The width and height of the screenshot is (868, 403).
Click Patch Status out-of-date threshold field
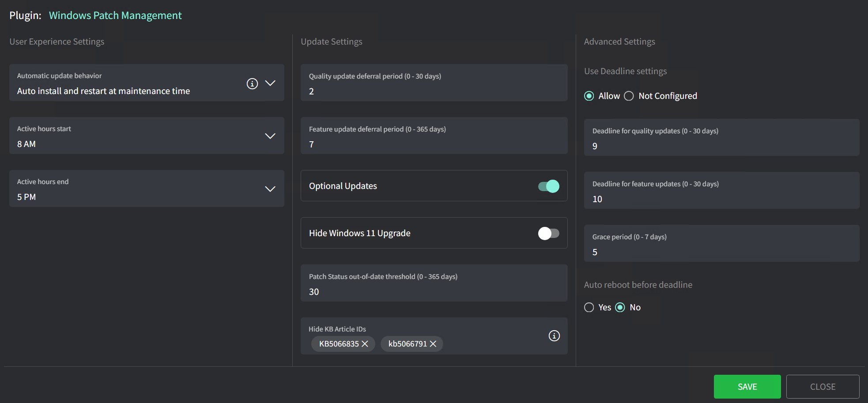click(434, 292)
